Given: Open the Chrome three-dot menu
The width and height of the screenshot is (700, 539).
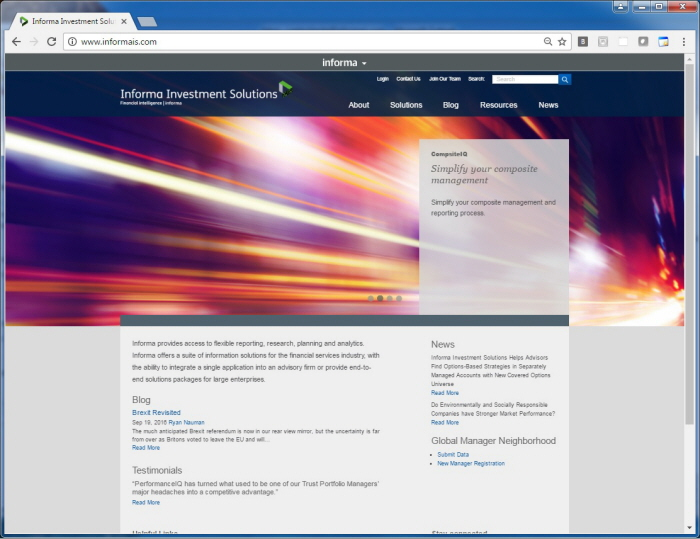Looking at the screenshot, I should (683, 42).
